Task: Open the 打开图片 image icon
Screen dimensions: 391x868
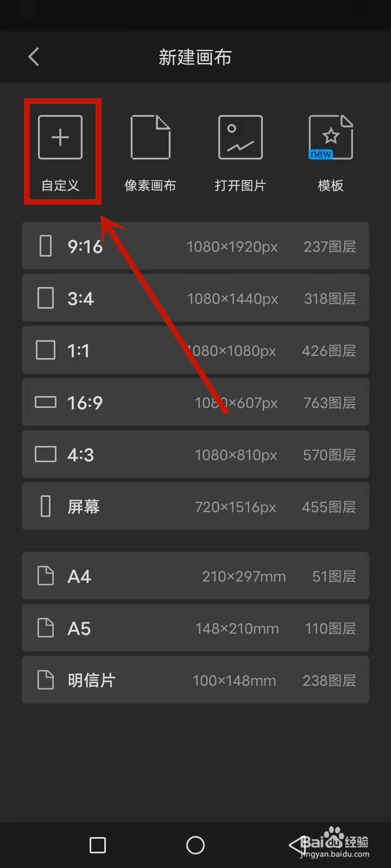Action: coord(241,137)
